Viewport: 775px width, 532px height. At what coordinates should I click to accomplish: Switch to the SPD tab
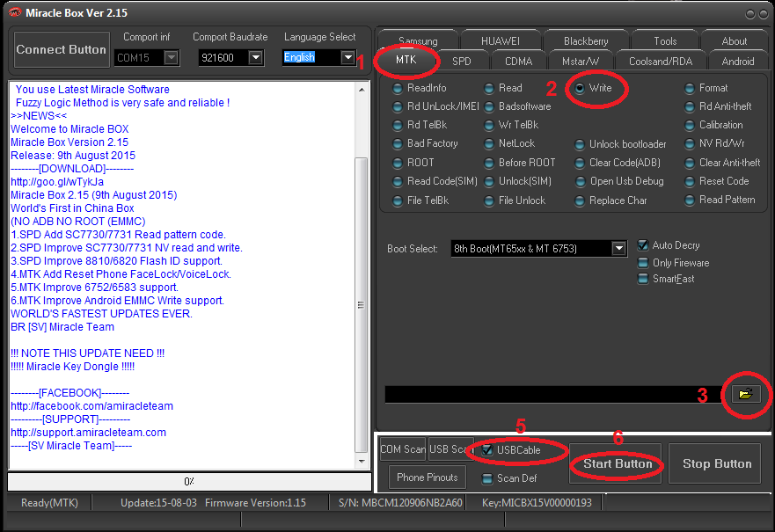tap(462, 62)
